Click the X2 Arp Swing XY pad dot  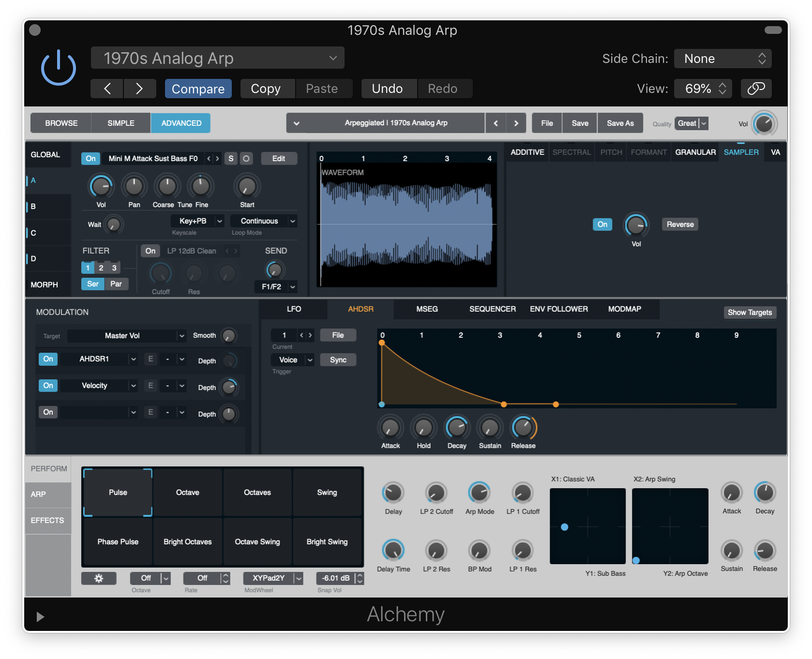(636, 560)
